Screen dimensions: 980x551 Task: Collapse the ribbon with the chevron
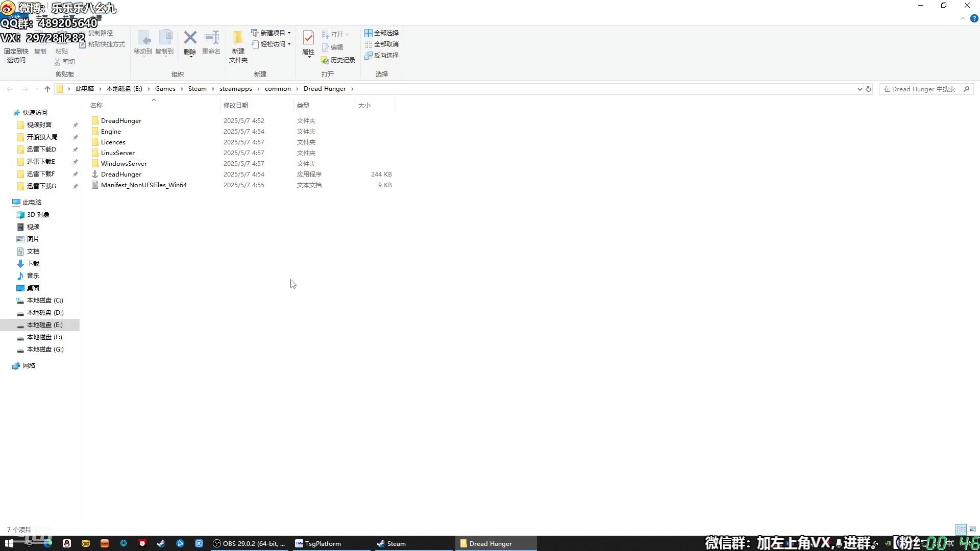tap(963, 18)
